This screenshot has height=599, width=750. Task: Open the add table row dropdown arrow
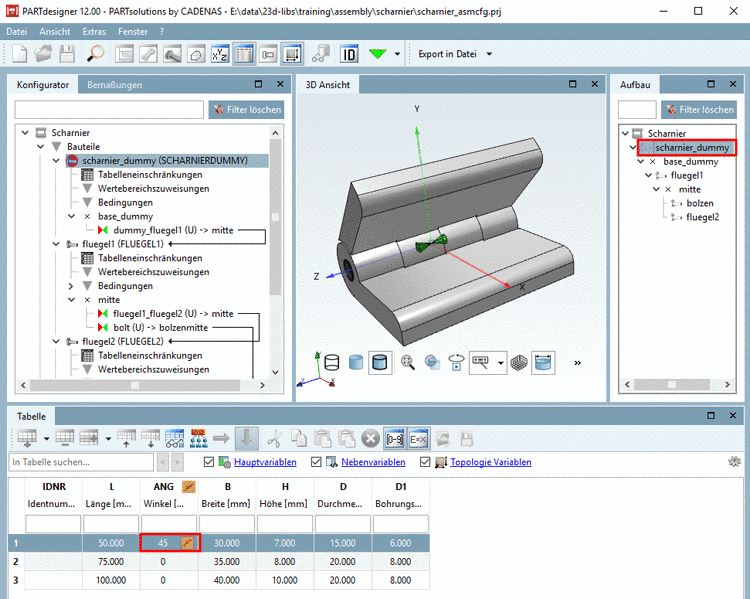[x=46, y=438]
